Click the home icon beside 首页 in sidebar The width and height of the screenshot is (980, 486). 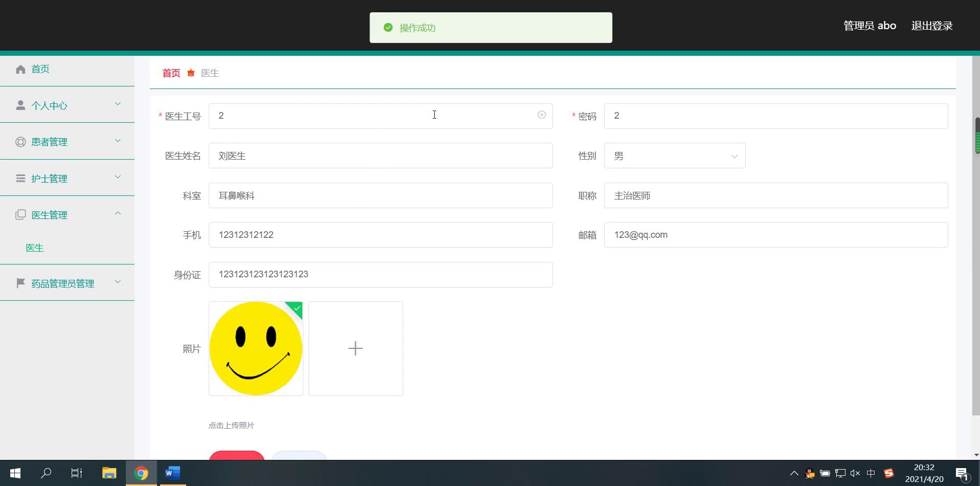[x=20, y=69]
